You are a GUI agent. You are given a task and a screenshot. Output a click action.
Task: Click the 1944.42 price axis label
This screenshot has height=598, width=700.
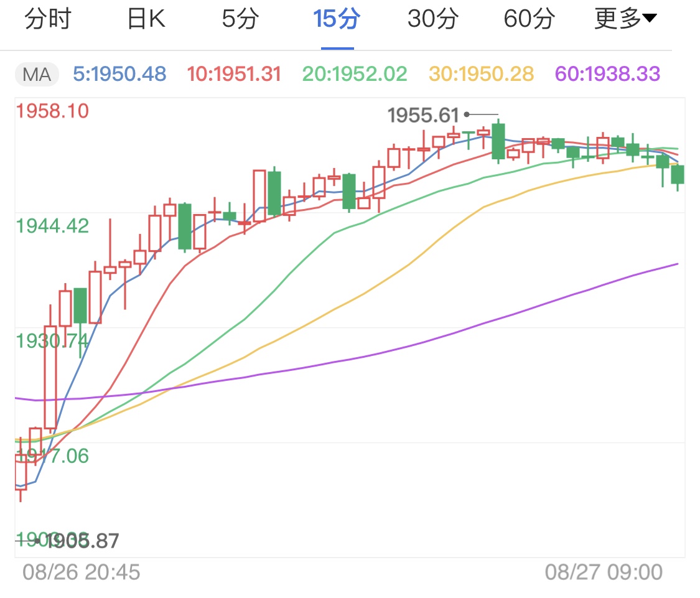click(52, 227)
